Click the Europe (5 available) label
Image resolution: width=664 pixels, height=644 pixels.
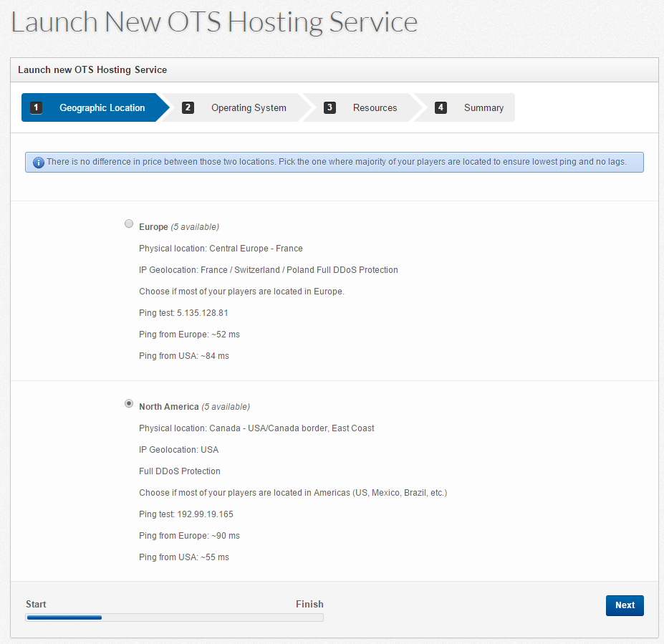pyautogui.click(x=179, y=227)
